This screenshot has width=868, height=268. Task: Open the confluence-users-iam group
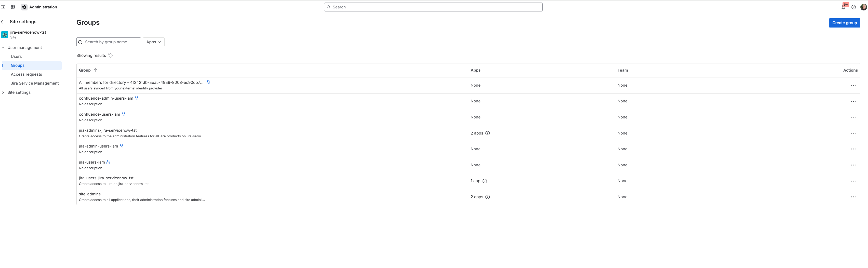99,114
